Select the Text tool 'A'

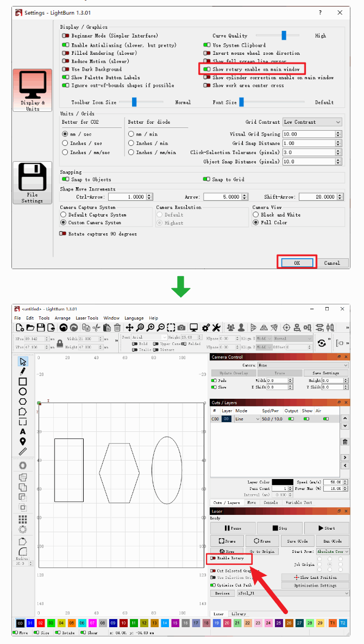pyautogui.click(x=23, y=431)
